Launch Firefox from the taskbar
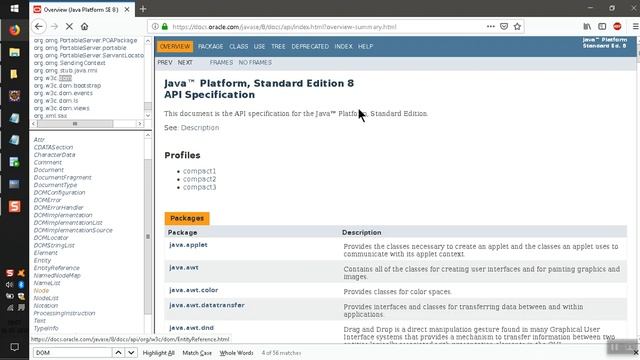Screen dimensions: 640x360 pyautogui.click(x=14, y=30)
